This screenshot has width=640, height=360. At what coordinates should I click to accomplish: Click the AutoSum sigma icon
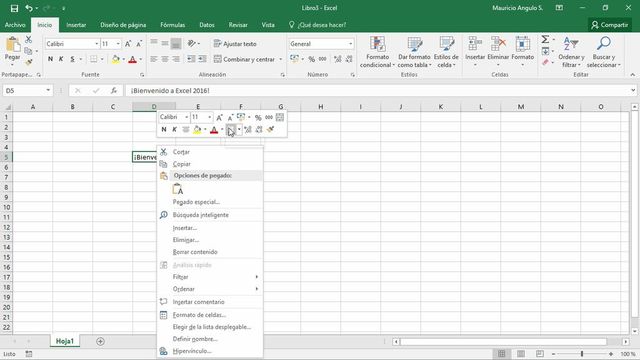tap(545, 40)
